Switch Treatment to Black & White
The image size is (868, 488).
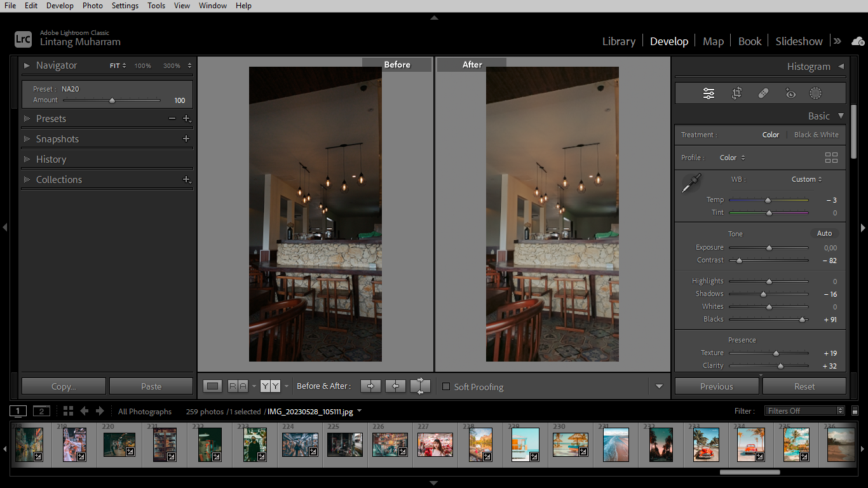click(x=816, y=135)
